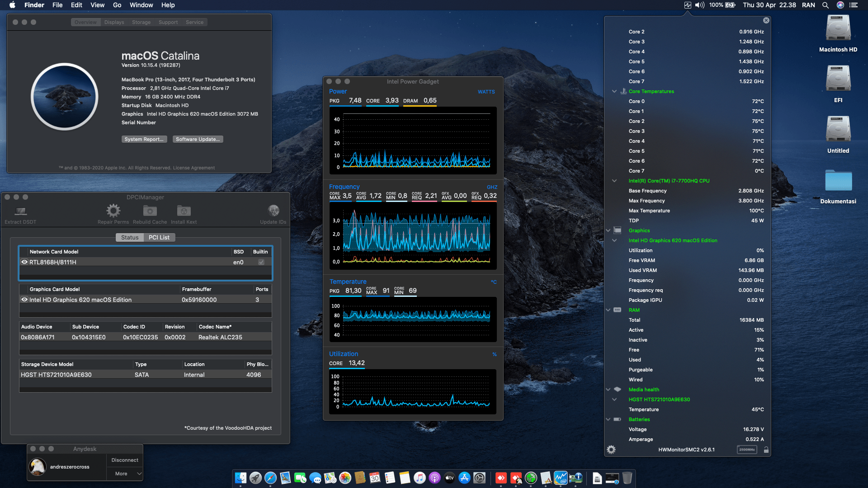The height and width of the screenshot is (488, 868).
Task: Open Podcasts from the Dock
Action: [434, 478]
